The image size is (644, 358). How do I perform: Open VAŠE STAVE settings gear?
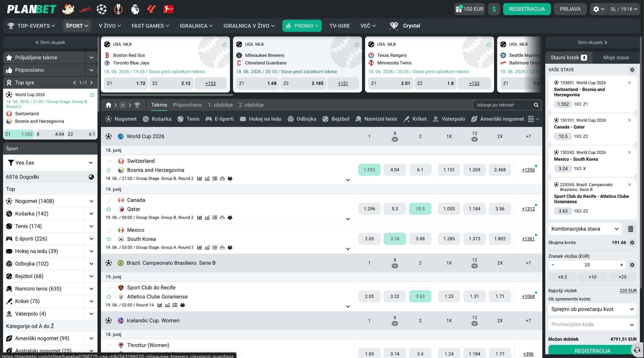tap(632, 70)
